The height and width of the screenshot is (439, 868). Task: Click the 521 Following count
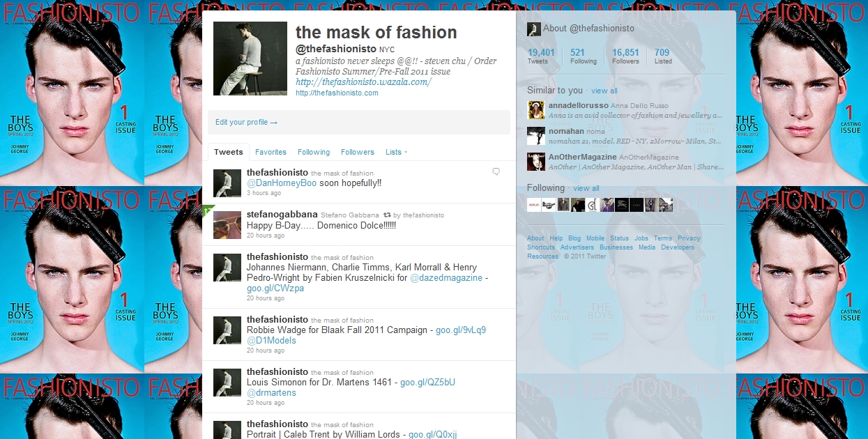pyautogui.click(x=584, y=56)
